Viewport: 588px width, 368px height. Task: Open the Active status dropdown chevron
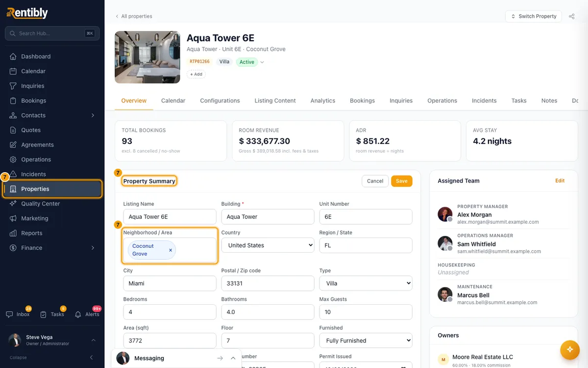click(262, 62)
